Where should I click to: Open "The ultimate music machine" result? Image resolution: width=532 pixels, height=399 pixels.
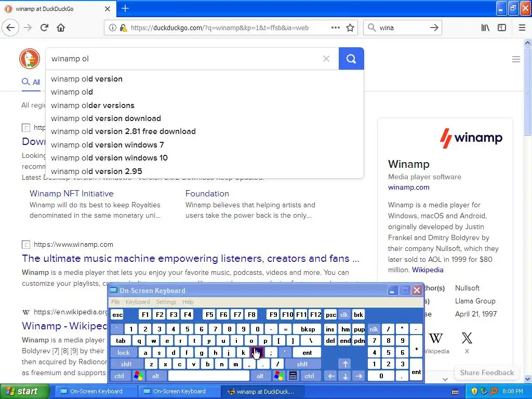click(190, 259)
